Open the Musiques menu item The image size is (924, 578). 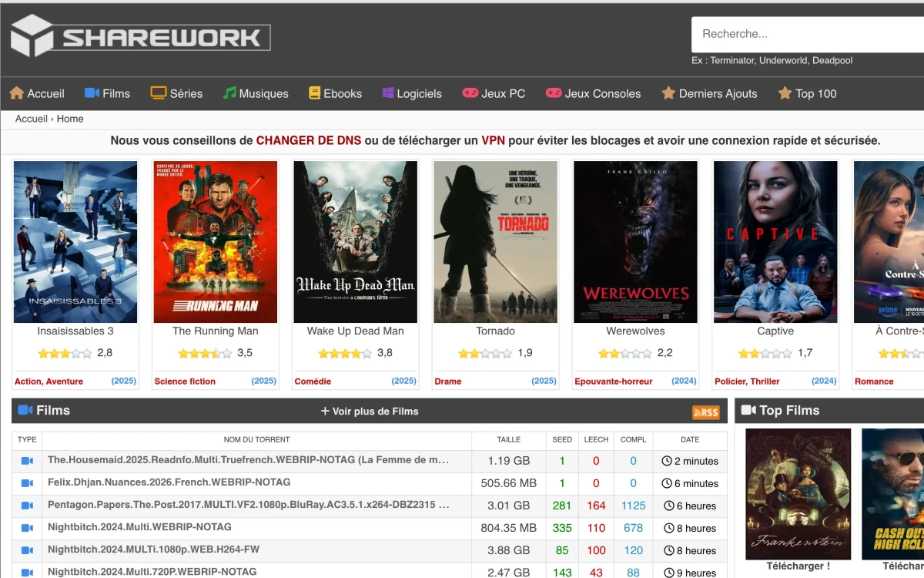point(256,93)
